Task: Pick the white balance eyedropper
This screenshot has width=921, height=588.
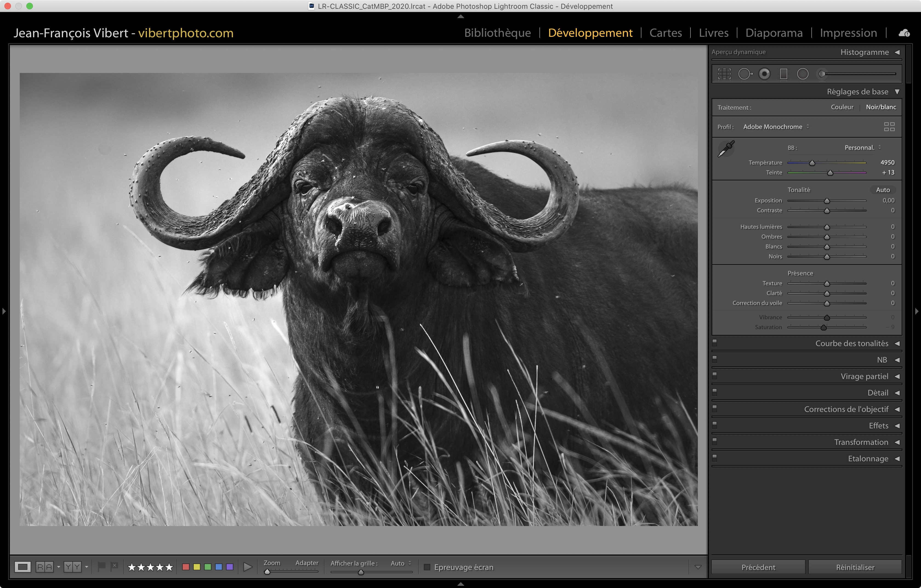Action: coord(726,149)
